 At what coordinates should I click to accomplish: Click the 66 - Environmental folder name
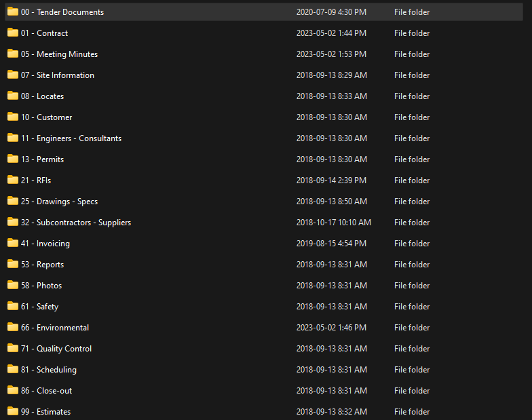point(55,328)
